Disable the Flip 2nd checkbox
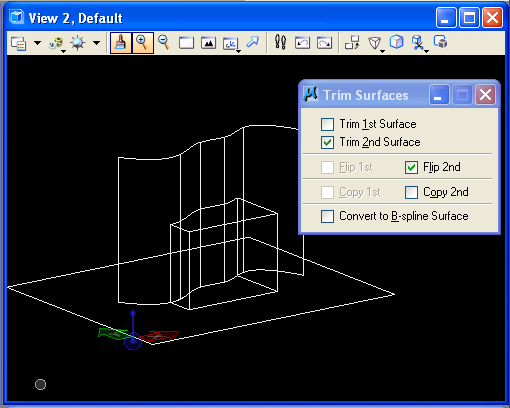Screen dimensions: 510x408 click(x=411, y=167)
